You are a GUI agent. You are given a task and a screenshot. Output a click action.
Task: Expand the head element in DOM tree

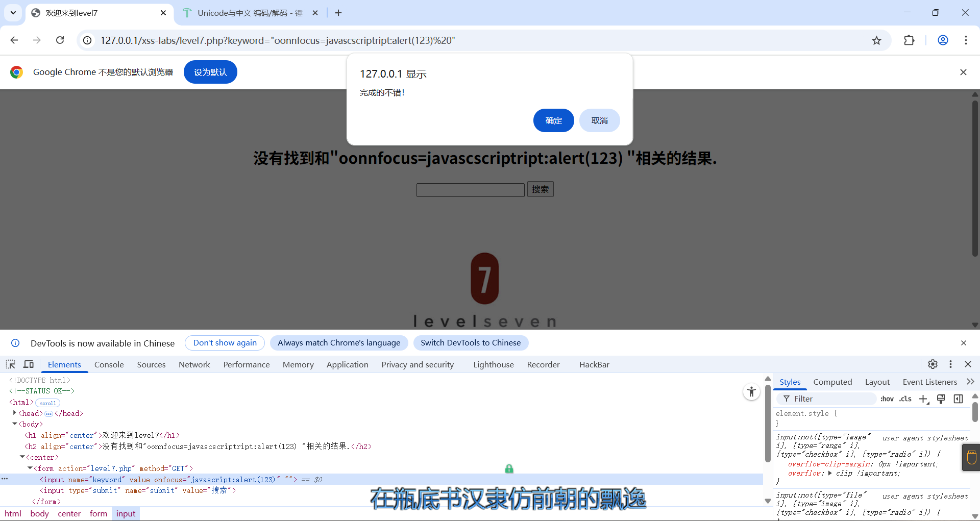[14, 413]
